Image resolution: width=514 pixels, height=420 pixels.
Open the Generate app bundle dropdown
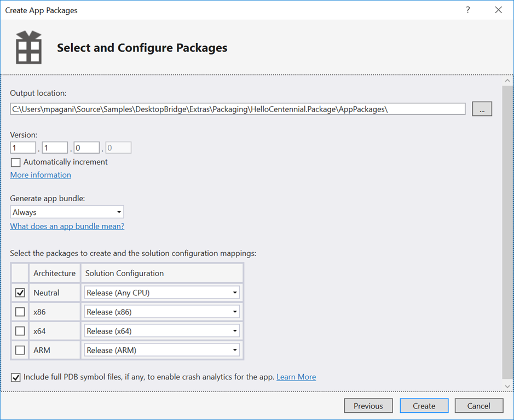pyautogui.click(x=67, y=212)
